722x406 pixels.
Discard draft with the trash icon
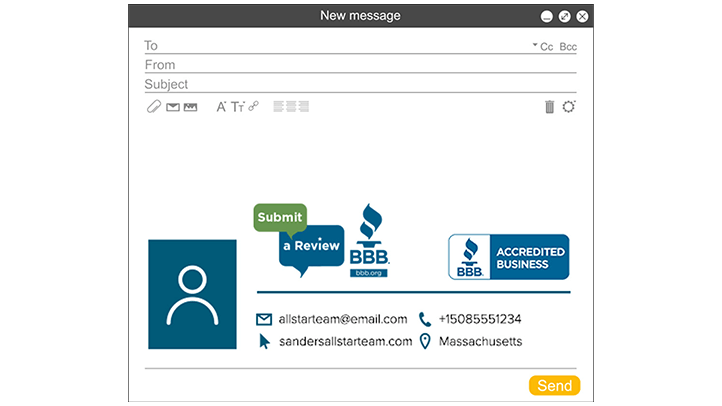point(549,107)
